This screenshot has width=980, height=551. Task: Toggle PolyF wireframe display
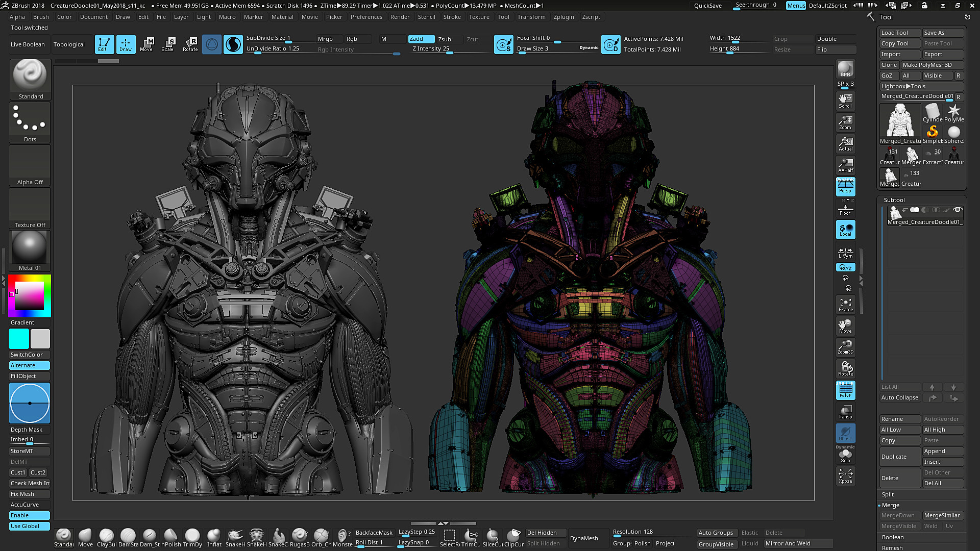coord(845,390)
